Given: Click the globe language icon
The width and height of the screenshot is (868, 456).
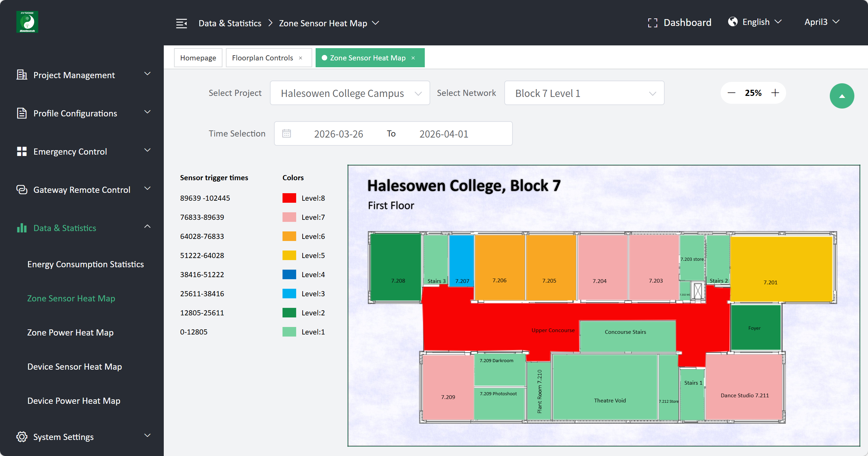Looking at the screenshot, I should click(733, 22).
